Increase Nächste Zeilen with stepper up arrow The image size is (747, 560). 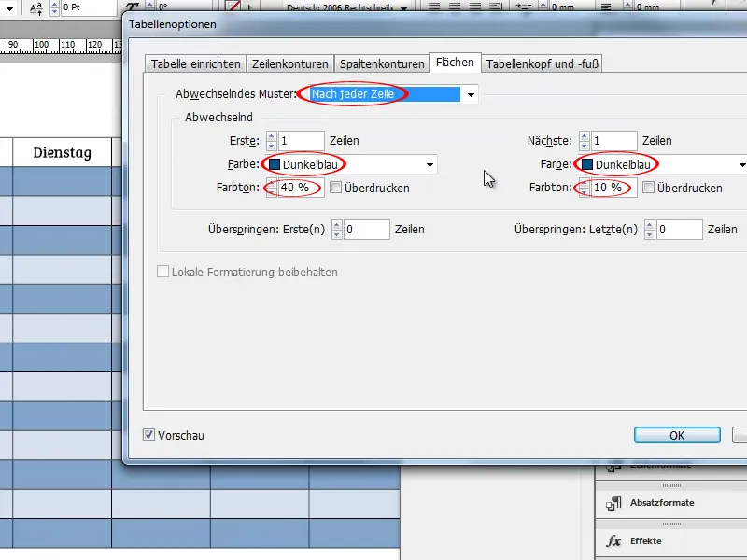pos(585,136)
